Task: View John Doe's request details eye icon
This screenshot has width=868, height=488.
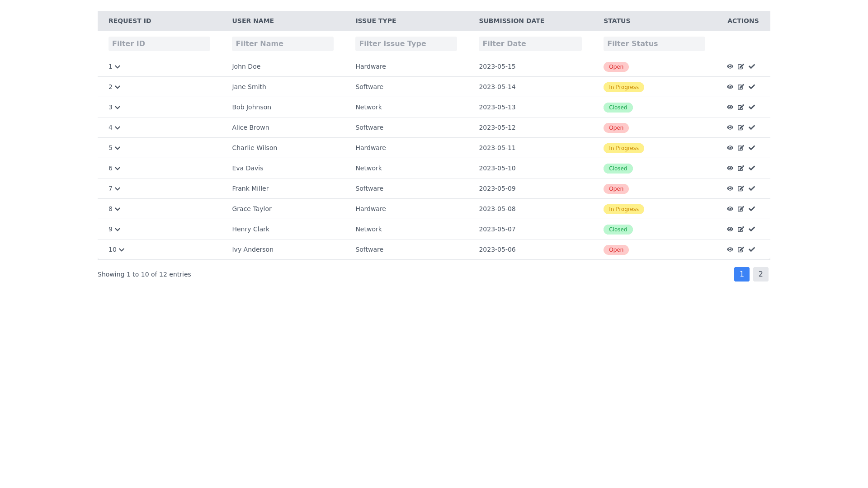Action: click(x=730, y=66)
